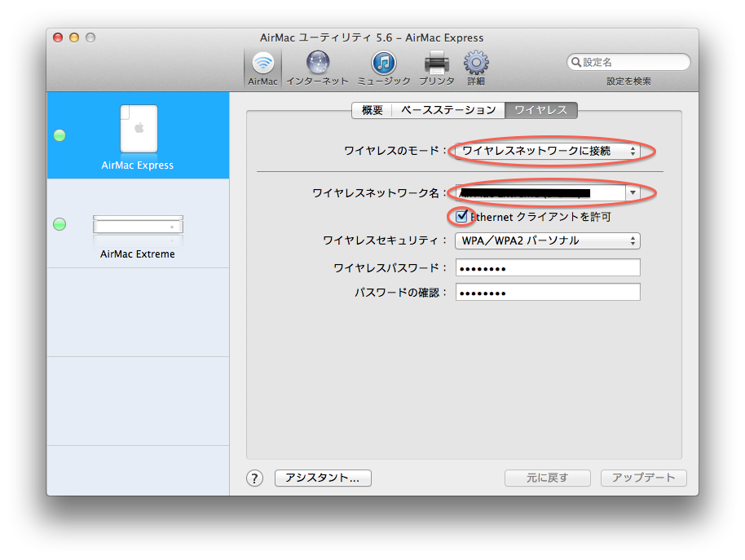Open the プリンタ printer settings
Viewport: 745px width, 560px height.
pos(437,68)
